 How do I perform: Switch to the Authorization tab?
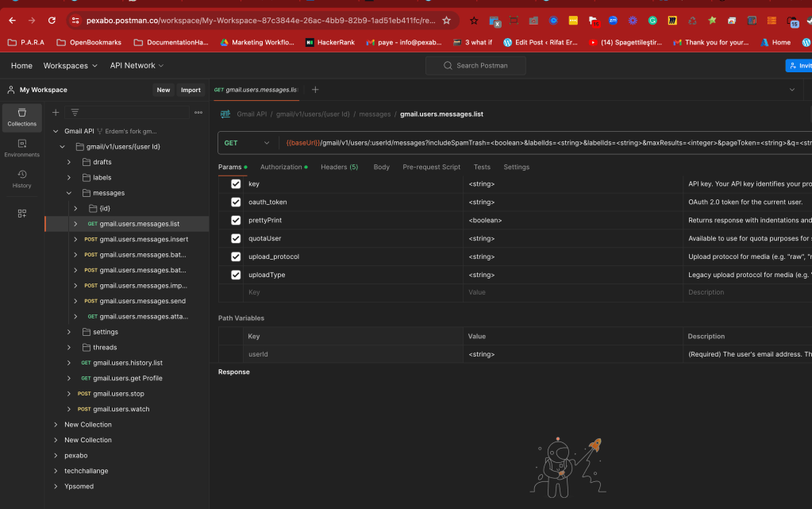[x=284, y=167]
